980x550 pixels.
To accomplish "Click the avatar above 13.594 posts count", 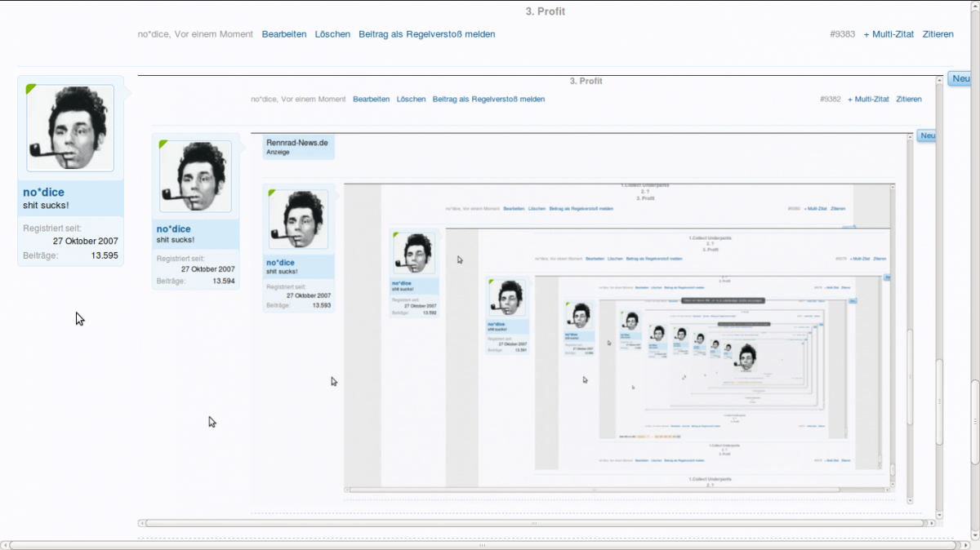I will [x=195, y=176].
